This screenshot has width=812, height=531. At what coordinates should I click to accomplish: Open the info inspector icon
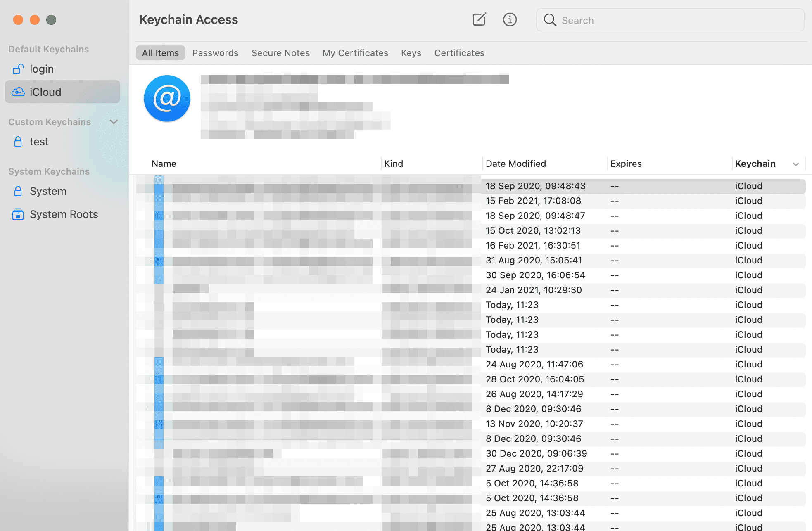tap(510, 19)
